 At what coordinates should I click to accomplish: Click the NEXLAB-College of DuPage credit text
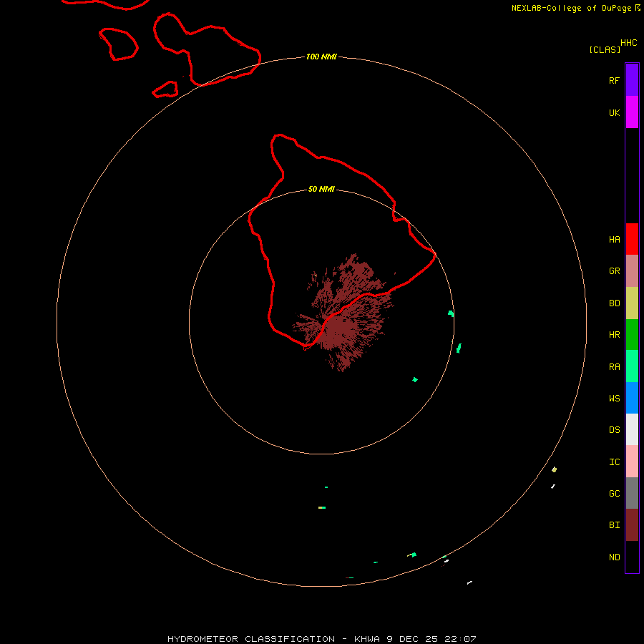pos(575,8)
